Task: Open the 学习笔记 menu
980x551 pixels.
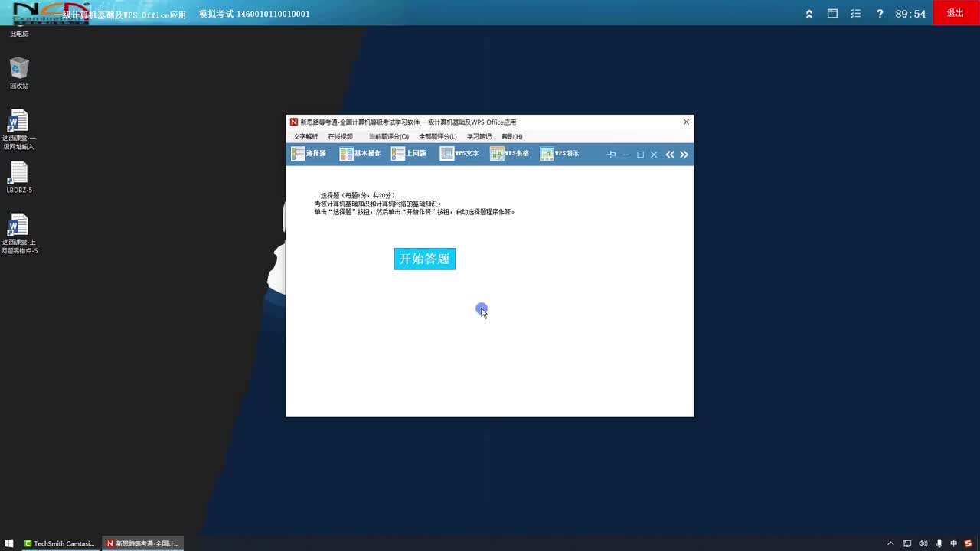Action: [x=479, y=136]
